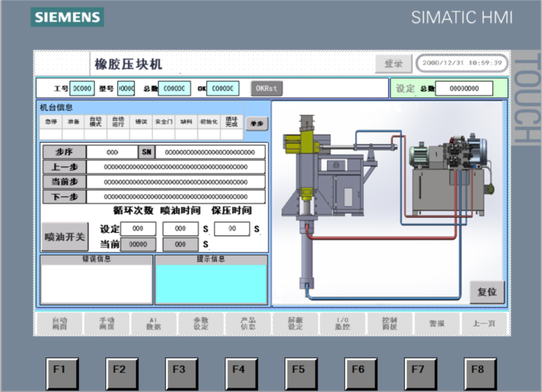Image resolution: width=542 pixels, height=392 pixels.
Task: Click the 喷油开关 oil spray switch
Action: [65, 237]
